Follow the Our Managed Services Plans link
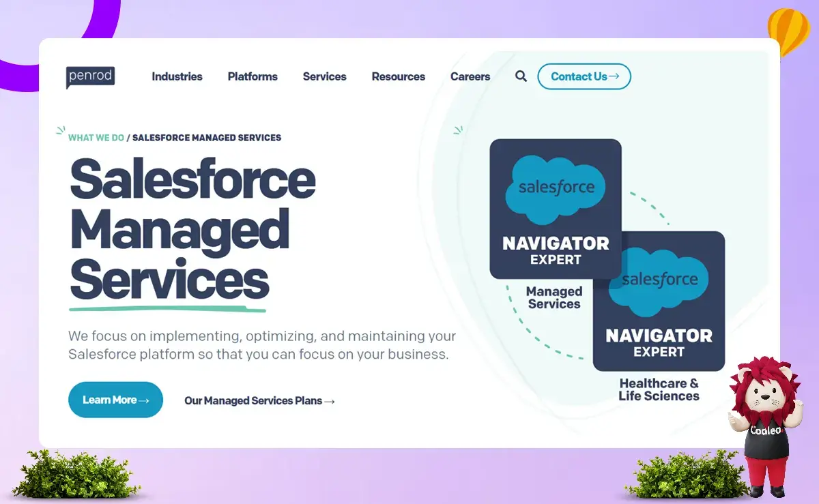This screenshot has height=504, width=819. click(x=259, y=401)
